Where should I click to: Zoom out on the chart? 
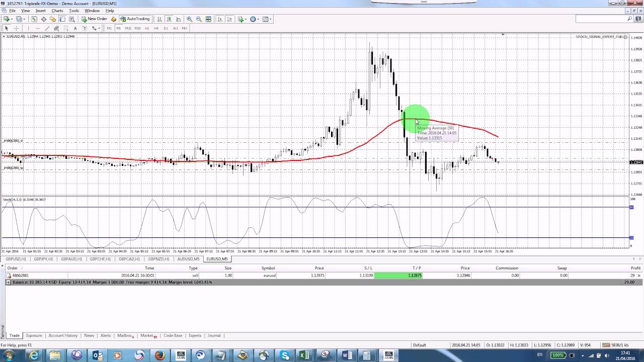(199, 19)
